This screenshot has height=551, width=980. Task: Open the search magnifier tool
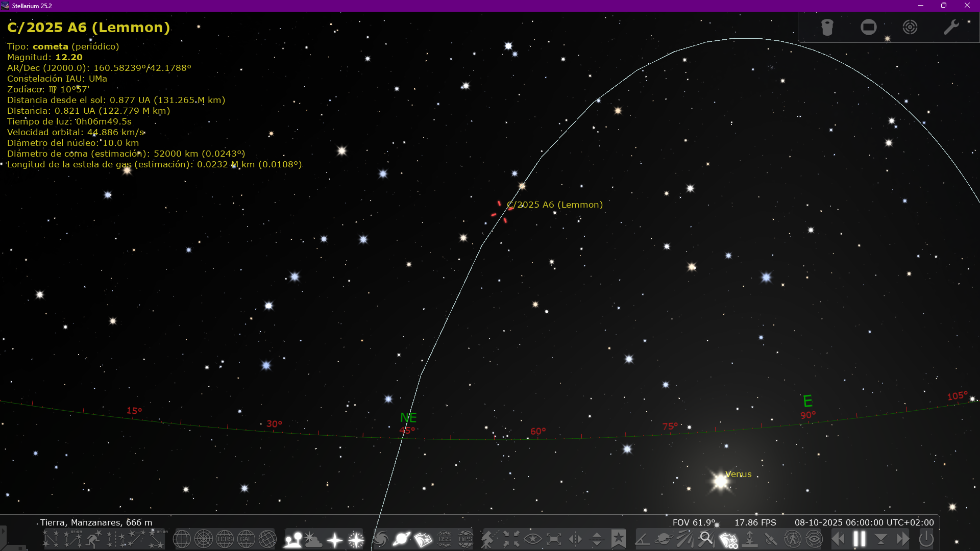pyautogui.click(x=706, y=539)
